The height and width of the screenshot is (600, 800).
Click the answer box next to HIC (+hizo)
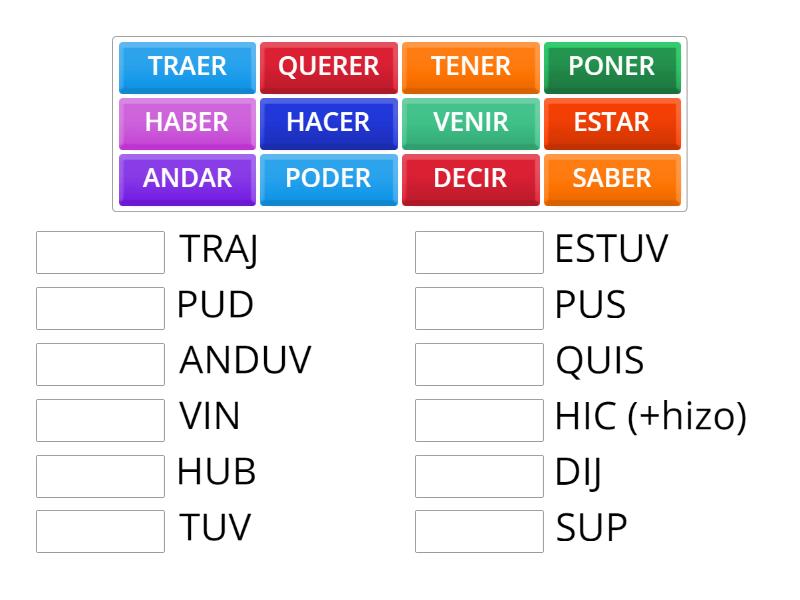(x=479, y=417)
